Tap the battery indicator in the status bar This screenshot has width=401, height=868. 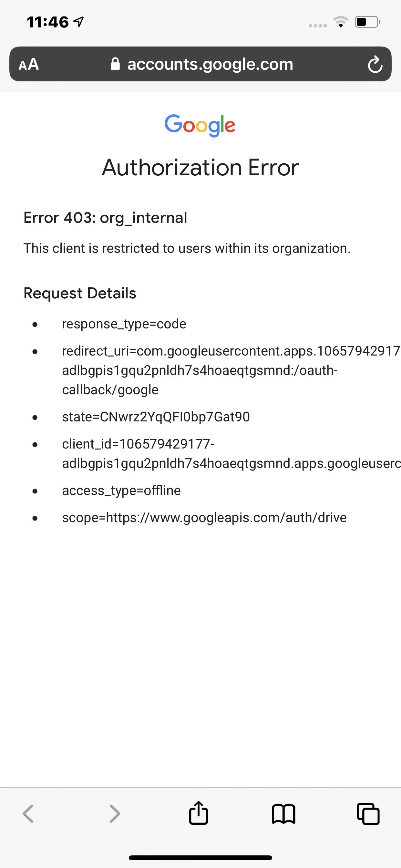(x=365, y=22)
